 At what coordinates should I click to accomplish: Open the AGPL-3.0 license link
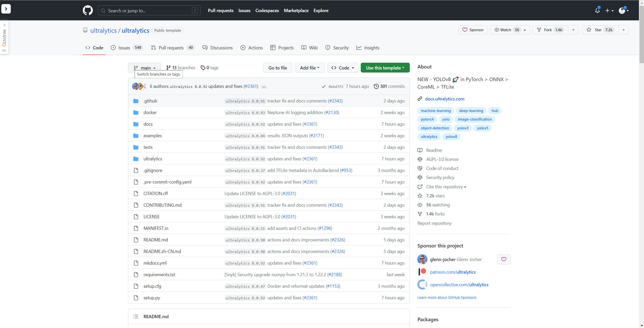point(442,159)
